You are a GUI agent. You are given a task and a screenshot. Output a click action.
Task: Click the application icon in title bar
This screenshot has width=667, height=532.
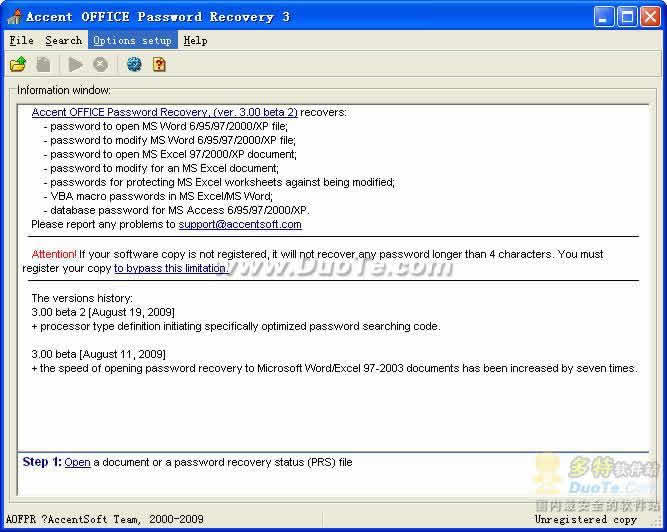14,17
